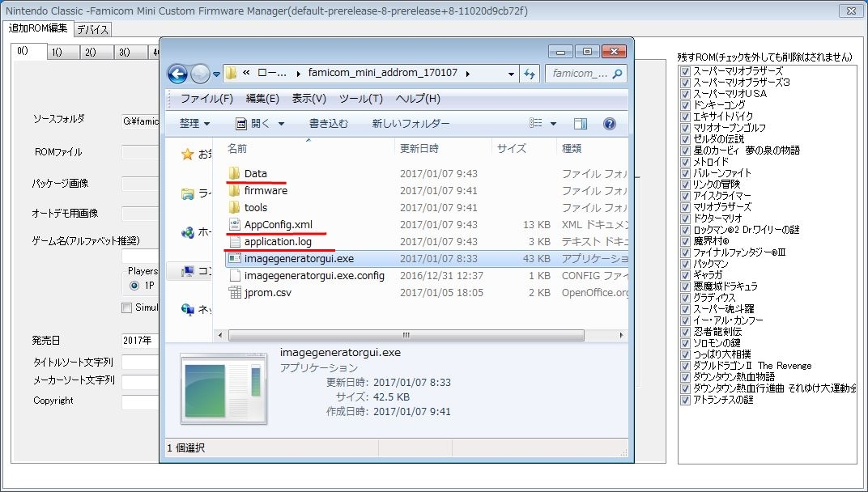Click 書き込む in the Explorer toolbar
Screen dimensions: 868x492
tap(329, 124)
